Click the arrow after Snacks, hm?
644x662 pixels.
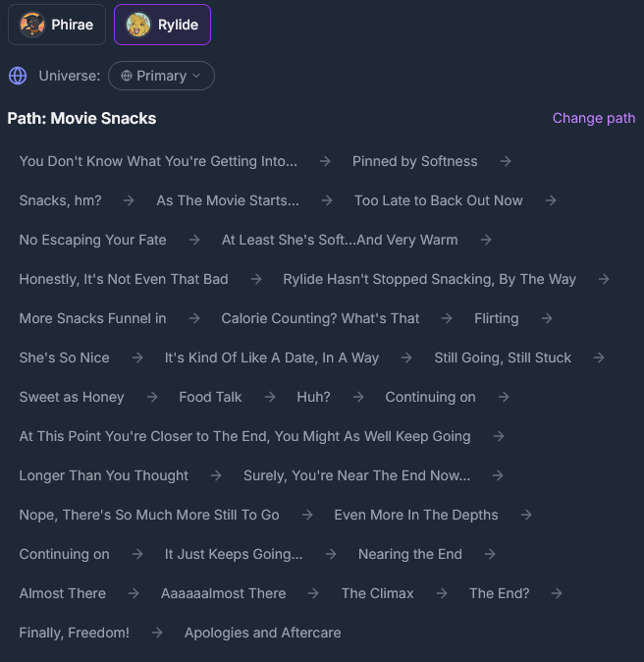pyautogui.click(x=129, y=200)
